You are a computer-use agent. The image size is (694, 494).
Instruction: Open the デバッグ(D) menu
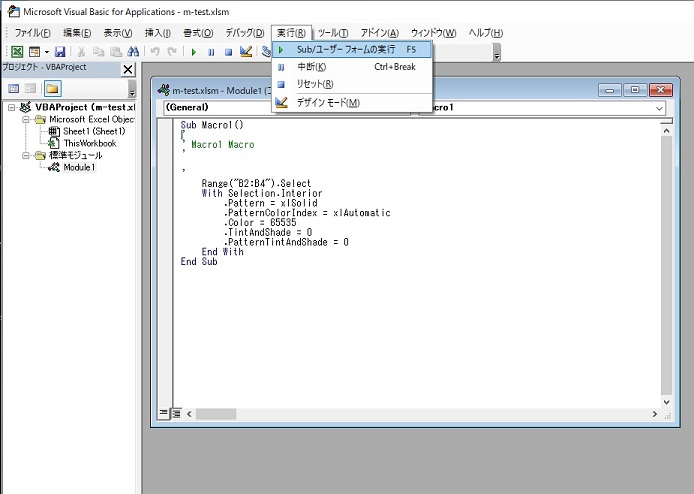click(245, 33)
